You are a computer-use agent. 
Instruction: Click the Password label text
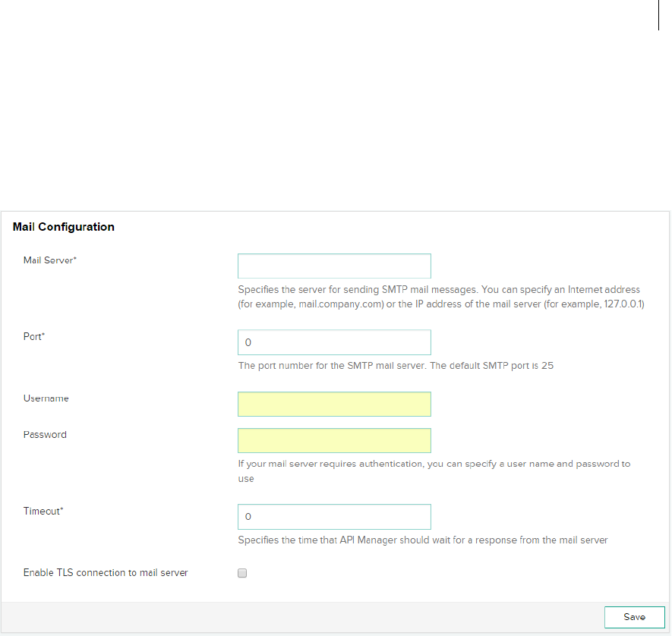[45, 435]
